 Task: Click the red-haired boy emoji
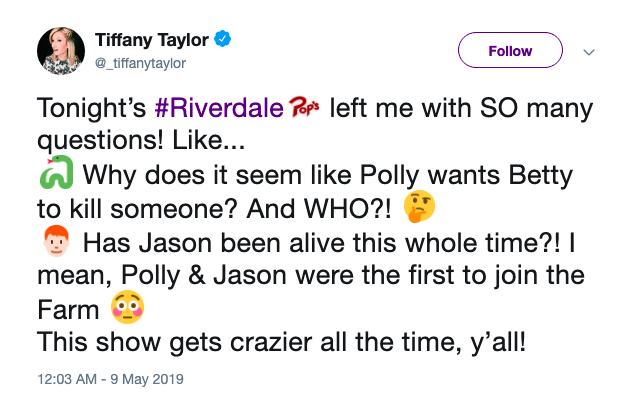click(56, 241)
